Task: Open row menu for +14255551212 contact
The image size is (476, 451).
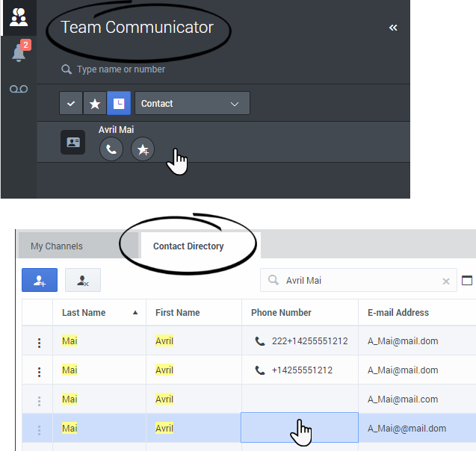Action: 39,372
